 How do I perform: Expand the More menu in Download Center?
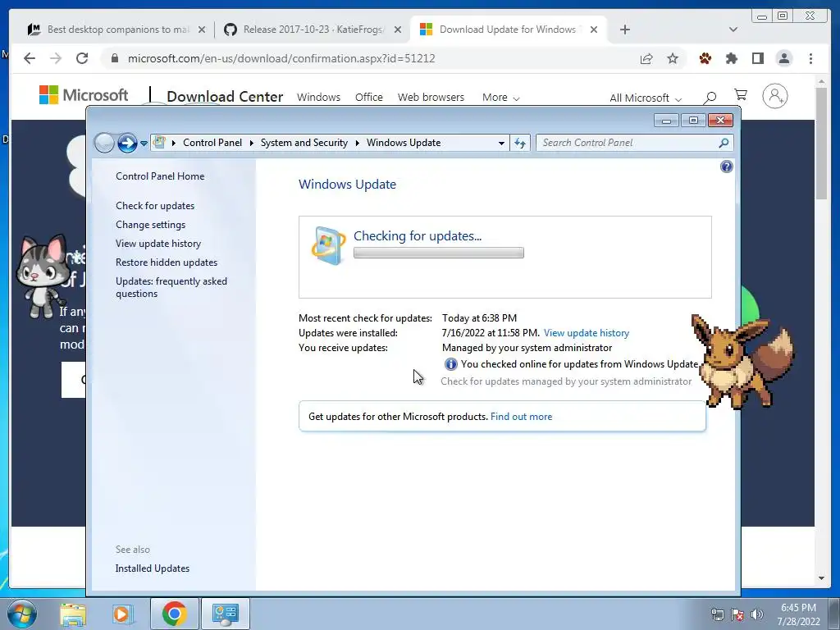coord(501,98)
